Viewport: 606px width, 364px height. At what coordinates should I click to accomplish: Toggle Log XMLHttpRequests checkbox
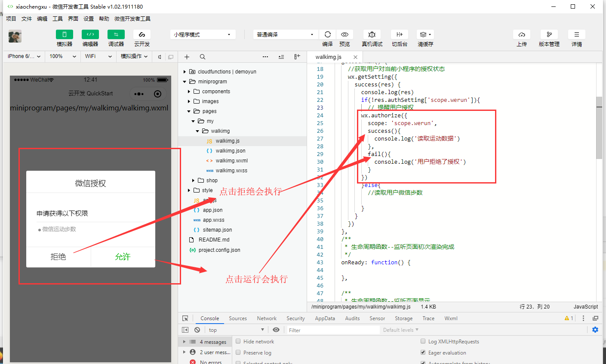(423, 341)
